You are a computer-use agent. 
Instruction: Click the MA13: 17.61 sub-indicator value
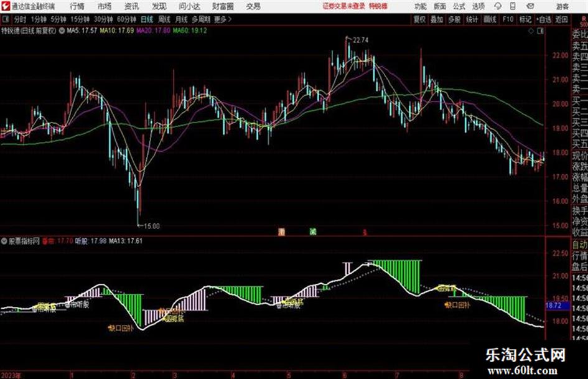(x=126, y=241)
